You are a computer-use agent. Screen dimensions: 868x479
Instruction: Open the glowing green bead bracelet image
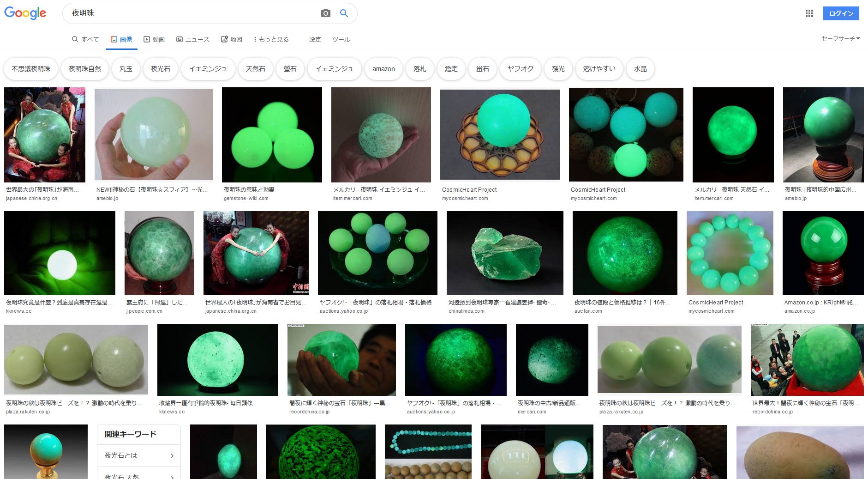tap(730, 253)
